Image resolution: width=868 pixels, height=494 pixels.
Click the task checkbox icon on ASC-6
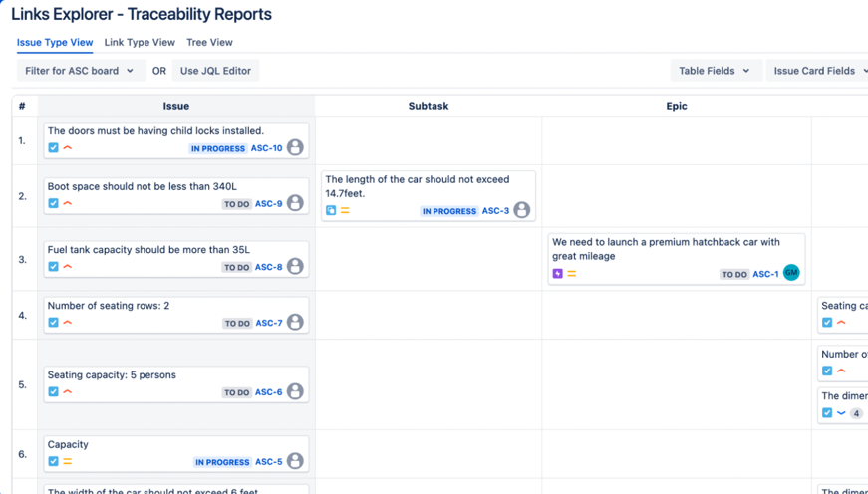54,391
